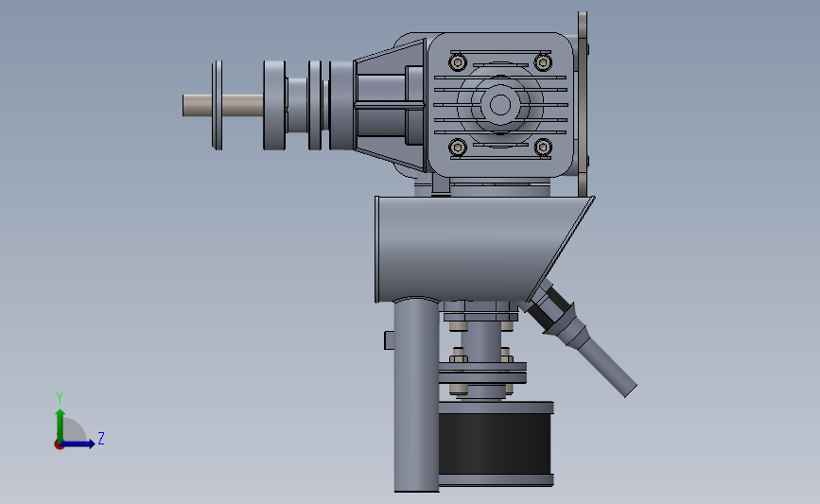Screen dimensions: 820x504
Task: Select the tall vertical pipe under the hopper
Action: coord(416,394)
